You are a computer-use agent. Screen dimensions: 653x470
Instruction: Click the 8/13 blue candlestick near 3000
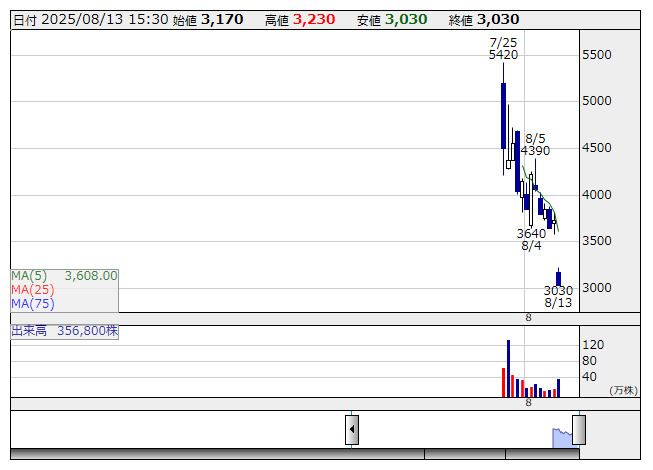click(x=558, y=278)
